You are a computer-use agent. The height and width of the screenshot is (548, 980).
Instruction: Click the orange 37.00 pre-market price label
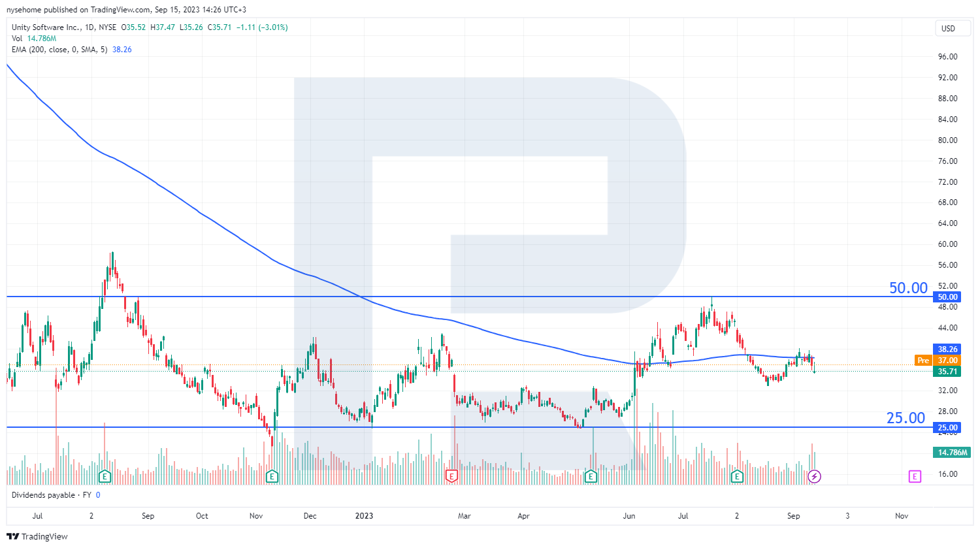(947, 361)
